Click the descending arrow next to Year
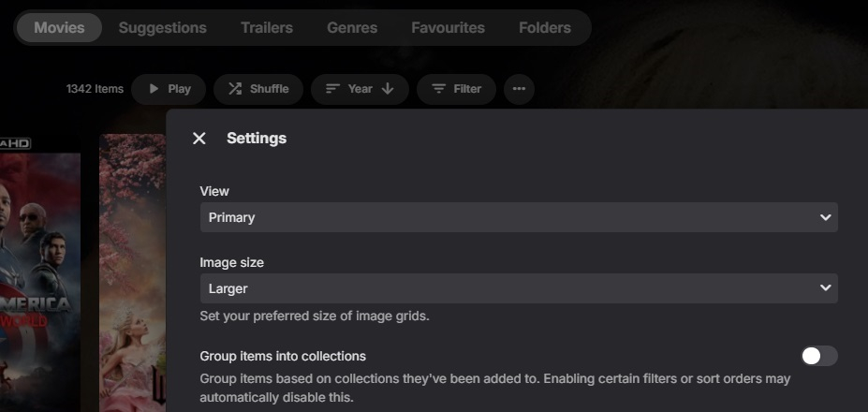This screenshot has width=868, height=412. point(388,89)
